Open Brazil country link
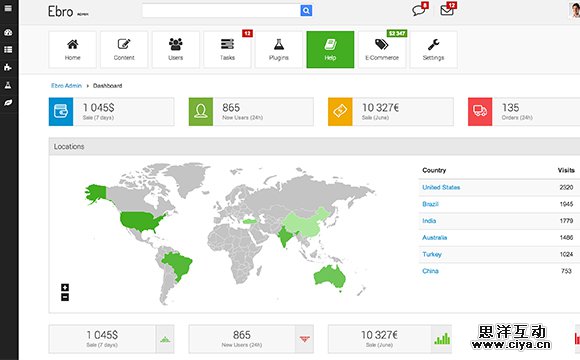This screenshot has height=360, width=580. tap(430, 204)
